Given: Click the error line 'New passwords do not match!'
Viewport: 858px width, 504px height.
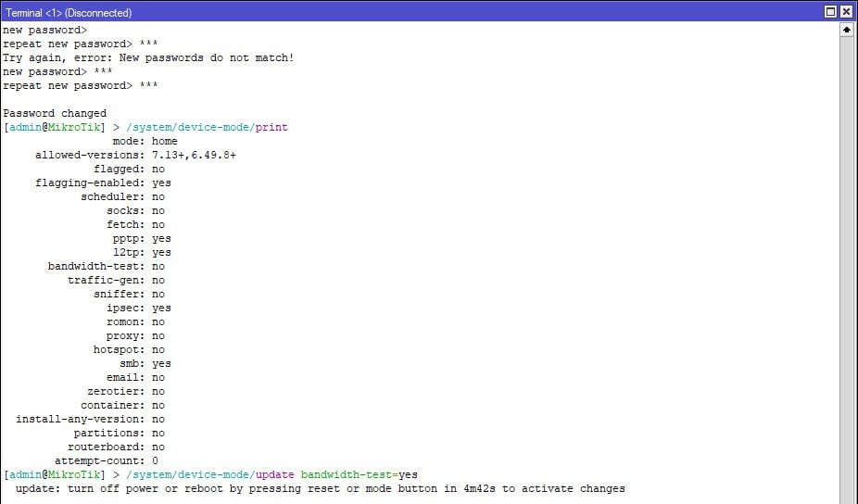Looking at the screenshot, I should coord(148,57).
